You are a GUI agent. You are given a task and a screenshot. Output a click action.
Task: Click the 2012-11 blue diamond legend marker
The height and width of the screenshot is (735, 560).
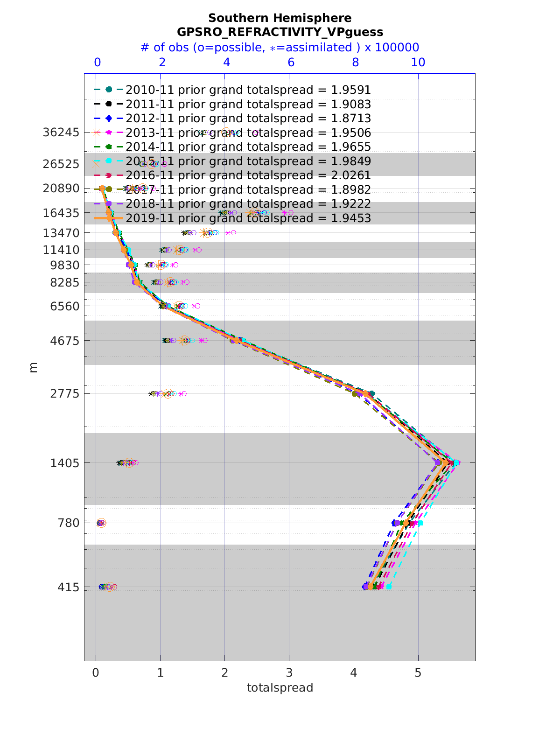point(108,118)
